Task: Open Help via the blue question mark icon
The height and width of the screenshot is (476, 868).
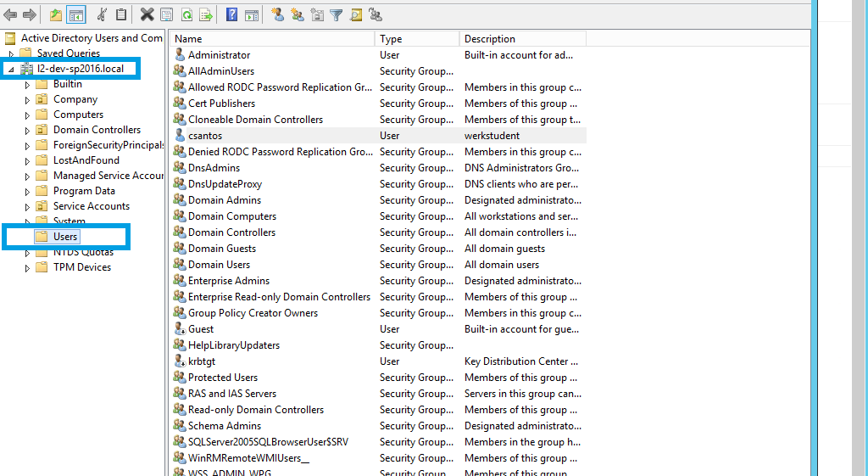Action: pyautogui.click(x=231, y=14)
